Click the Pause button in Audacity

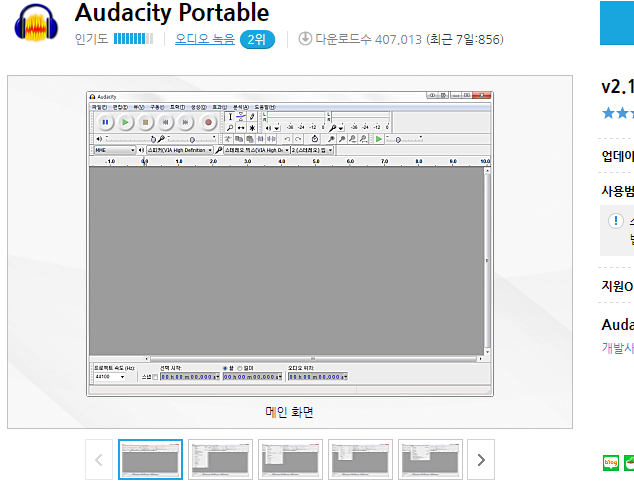[105, 122]
